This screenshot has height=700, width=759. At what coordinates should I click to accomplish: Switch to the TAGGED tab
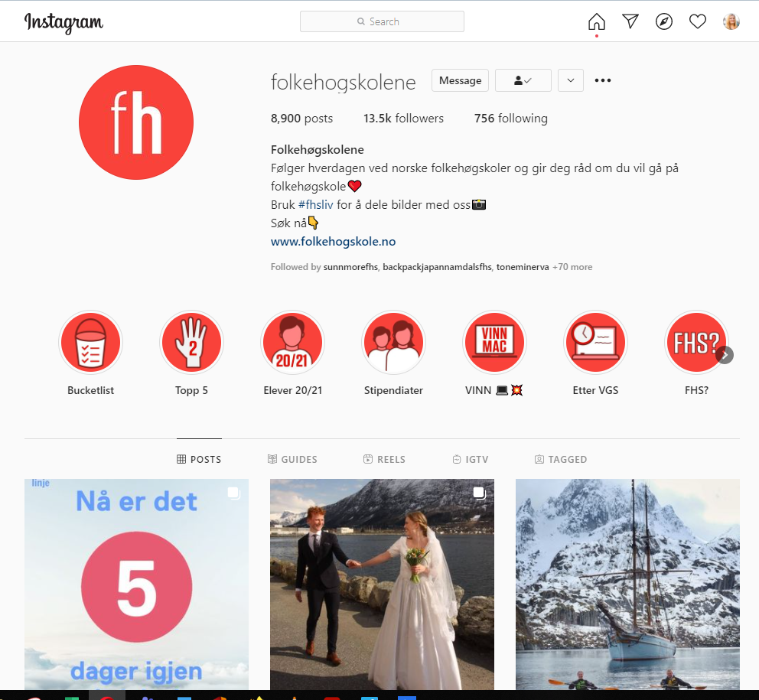[x=561, y=459]
